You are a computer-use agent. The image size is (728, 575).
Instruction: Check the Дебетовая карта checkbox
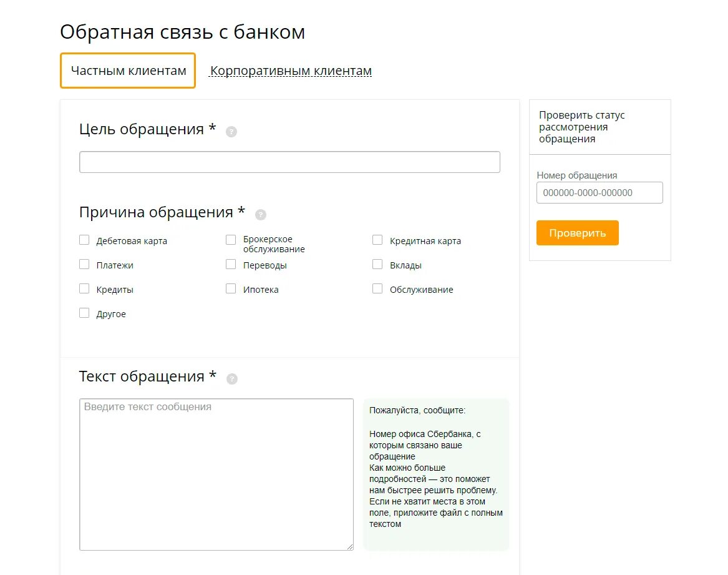click(84, 240)
